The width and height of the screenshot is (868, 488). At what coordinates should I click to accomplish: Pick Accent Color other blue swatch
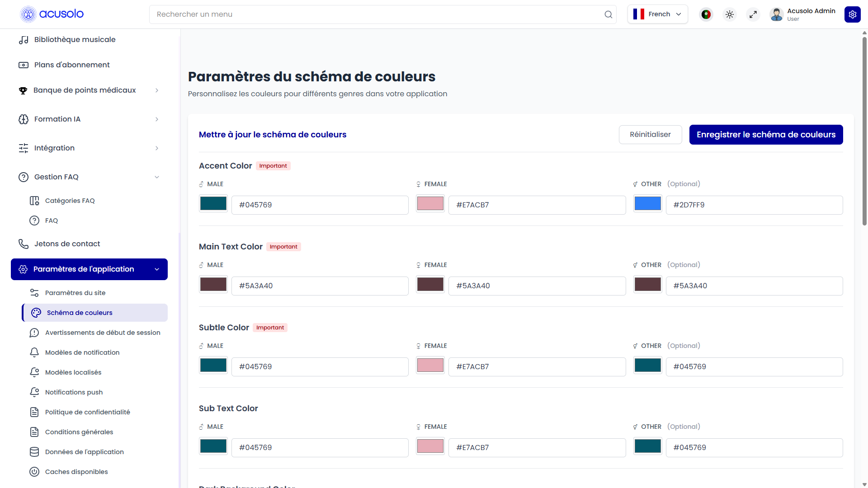coord(648,204)
